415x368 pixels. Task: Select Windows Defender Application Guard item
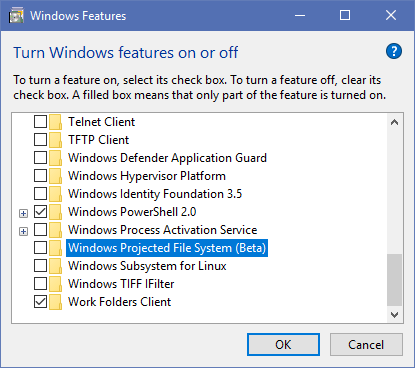(x=167, y=158)
